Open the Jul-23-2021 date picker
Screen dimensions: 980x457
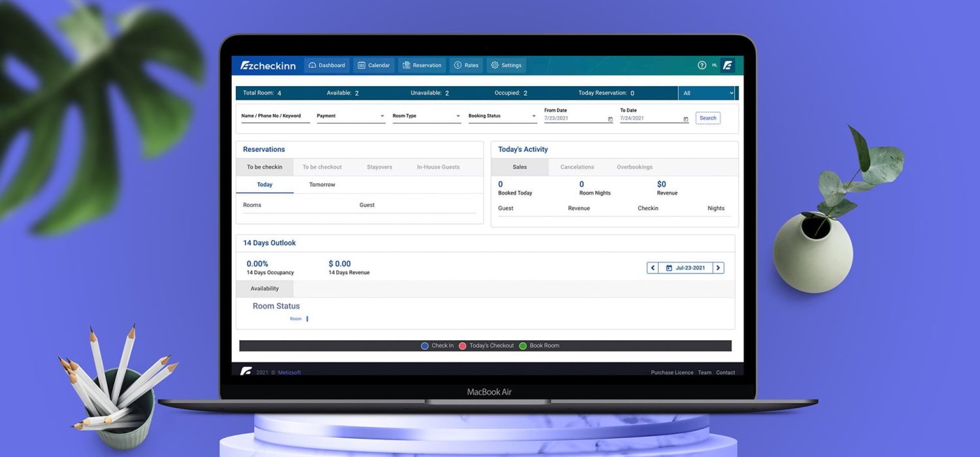[x=685, y=268]
